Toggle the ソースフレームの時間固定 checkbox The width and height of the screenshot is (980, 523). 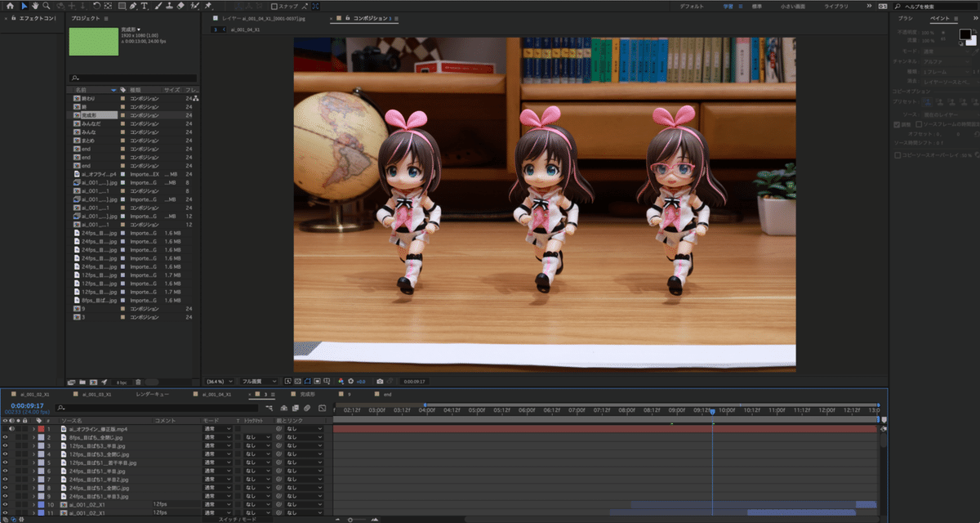(919, 124)
